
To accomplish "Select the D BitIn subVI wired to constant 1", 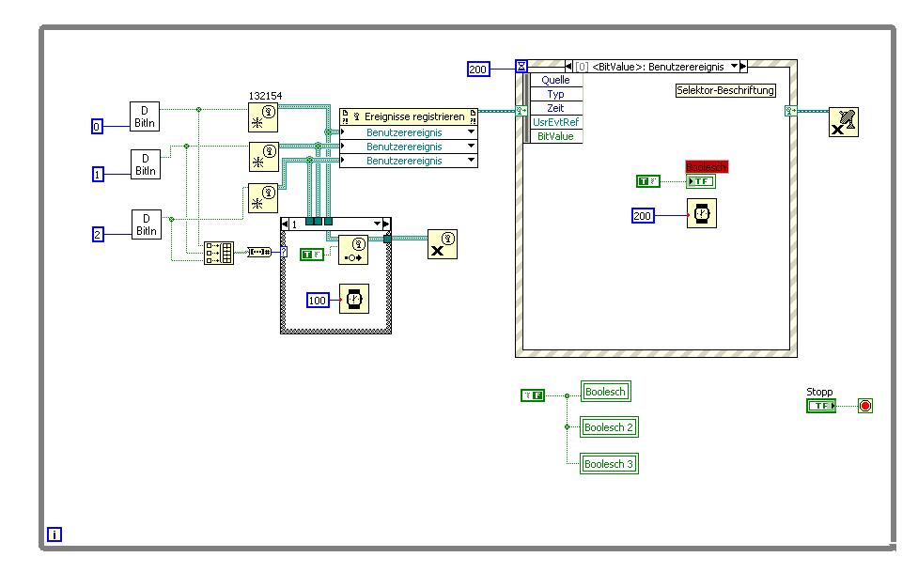I will pos(146,164).
